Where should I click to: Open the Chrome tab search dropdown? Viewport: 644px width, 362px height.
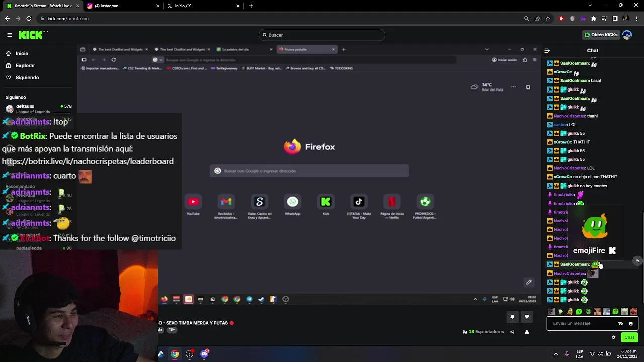pos(590,5)
